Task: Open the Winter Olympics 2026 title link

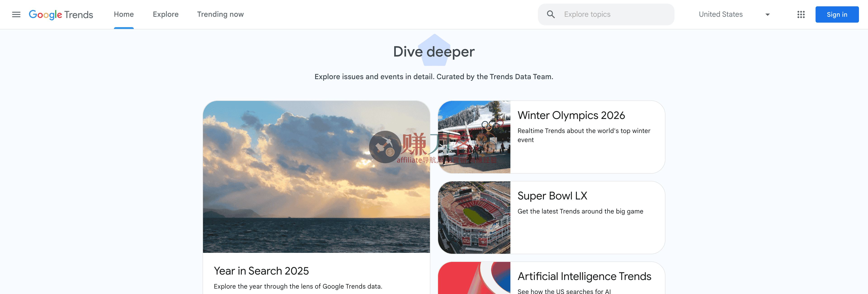Action: click(x=571, y=115)
